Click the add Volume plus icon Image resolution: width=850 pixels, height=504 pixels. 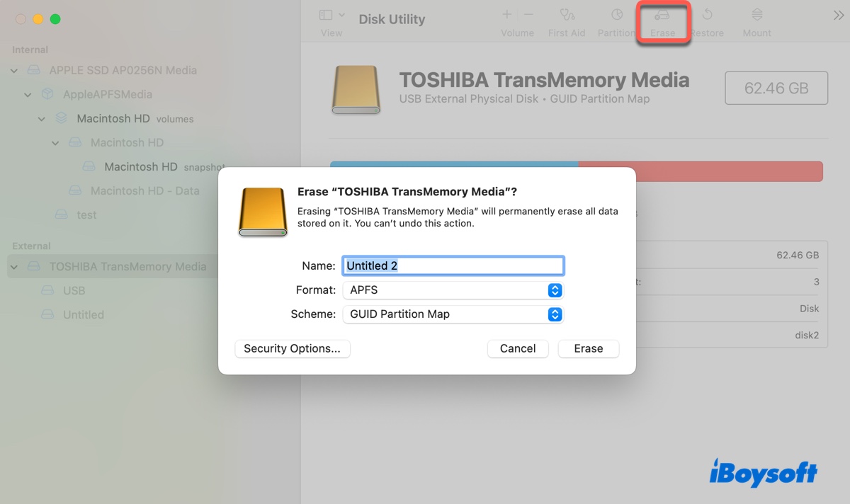(x=507, y=14)
